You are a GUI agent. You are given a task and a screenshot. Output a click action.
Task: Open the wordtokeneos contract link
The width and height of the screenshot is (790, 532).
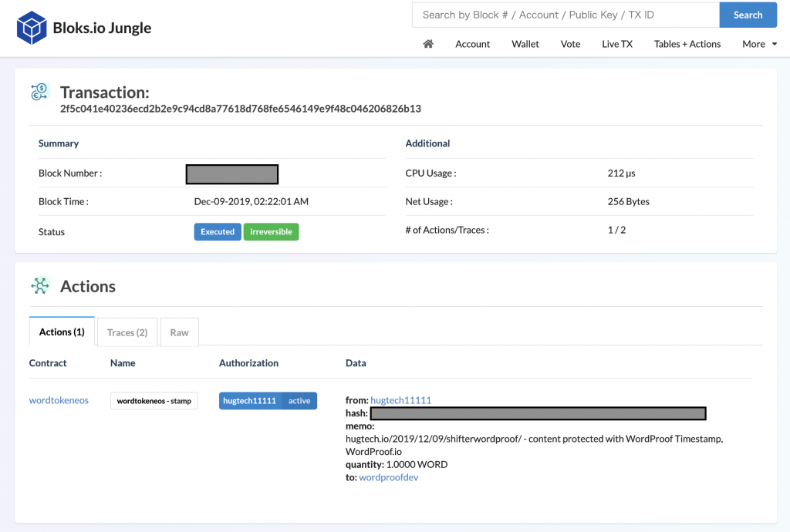59,401
